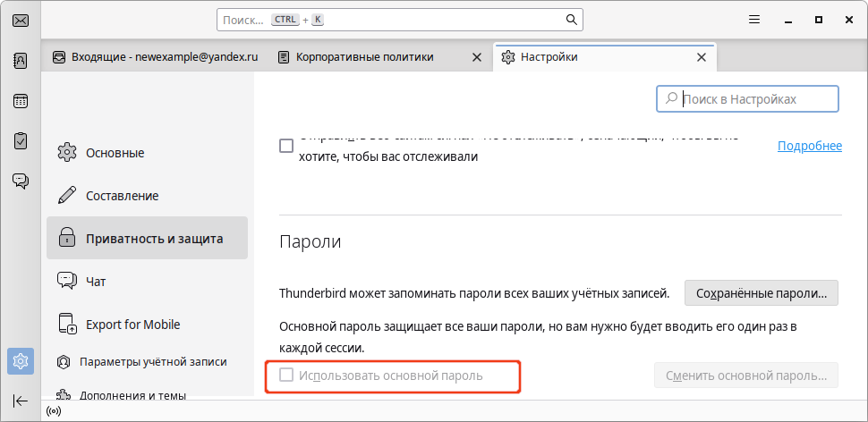Select the Настройки tab
The height and width of the screenshot is (422, 868).
click(x=604, y=57)
